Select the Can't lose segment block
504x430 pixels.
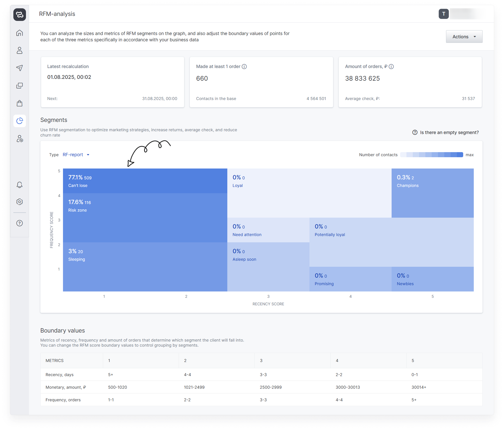[145, 181]
